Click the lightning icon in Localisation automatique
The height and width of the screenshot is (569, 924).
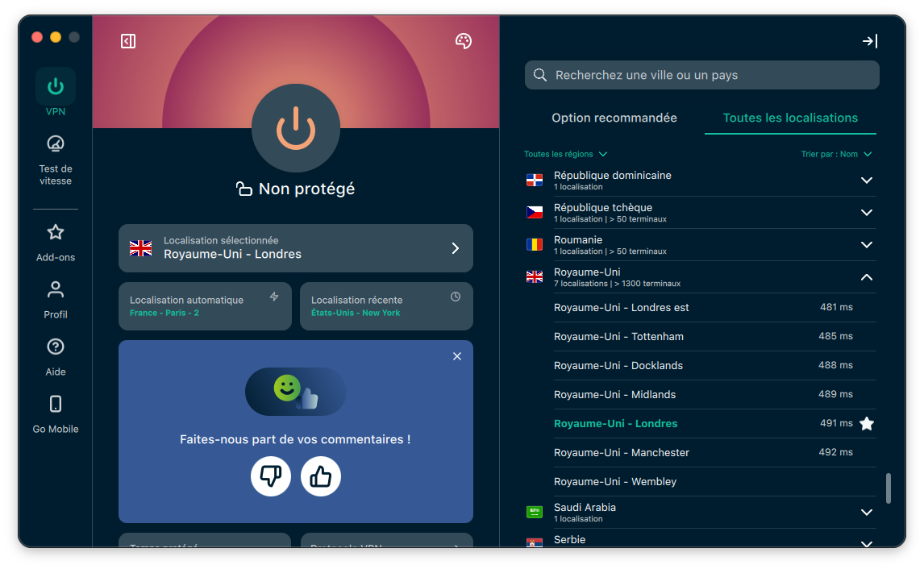click(274, 297)
